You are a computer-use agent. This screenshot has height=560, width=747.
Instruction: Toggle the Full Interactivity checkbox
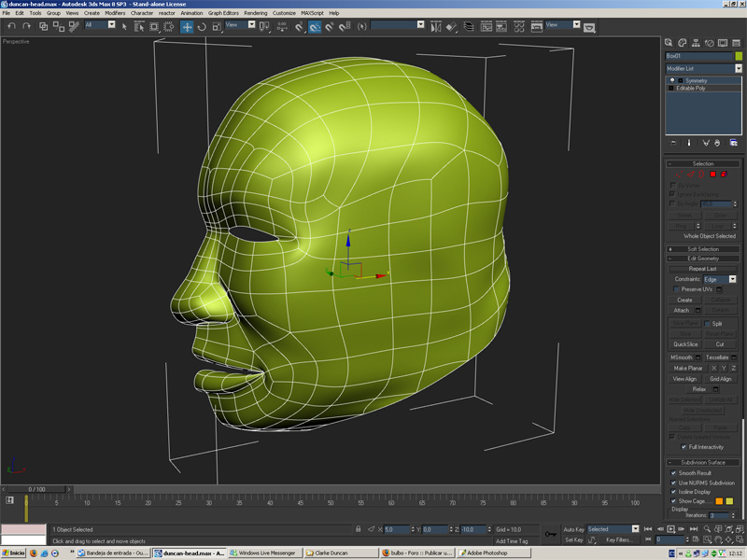tap(684, 447)
